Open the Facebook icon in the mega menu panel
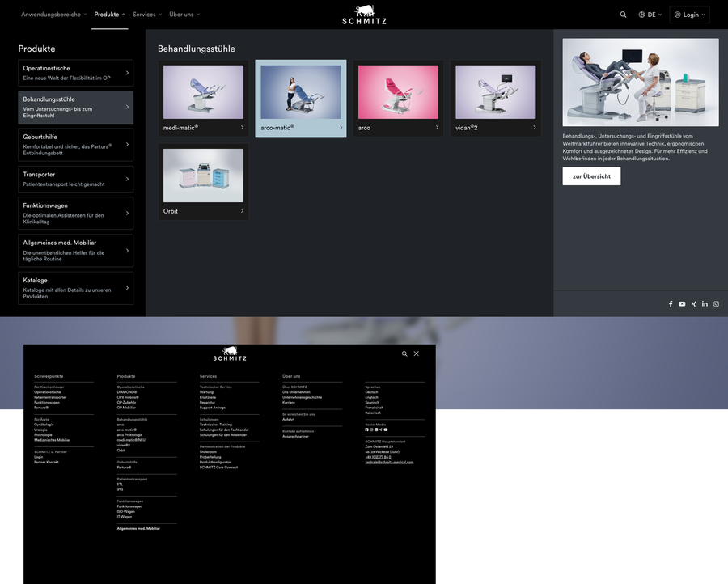Image resolution: width=728 pixels, height=584 pixels. pos(671,304)
